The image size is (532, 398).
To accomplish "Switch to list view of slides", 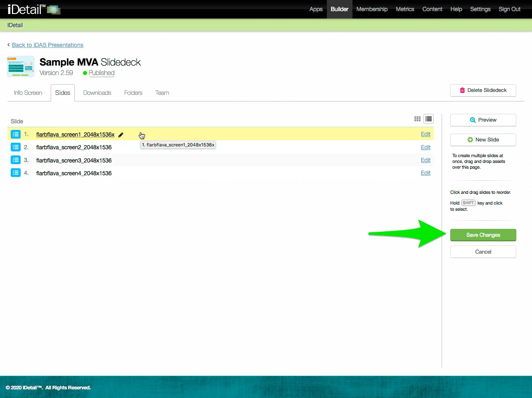I will pos(429,119).
